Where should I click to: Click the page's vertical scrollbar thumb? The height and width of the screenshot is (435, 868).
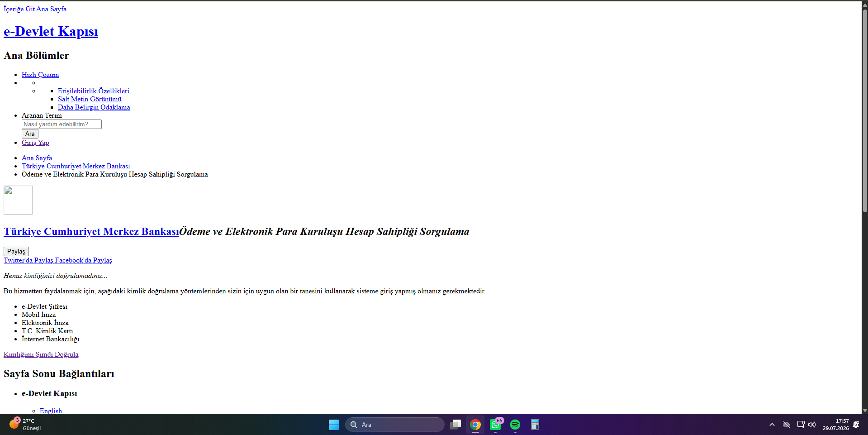[x=865, y=110]
